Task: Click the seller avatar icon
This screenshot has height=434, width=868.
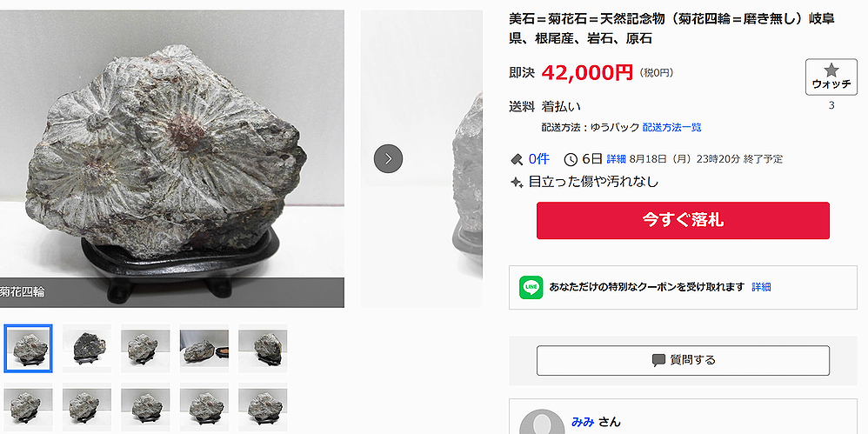Action: tap(542, 424)
